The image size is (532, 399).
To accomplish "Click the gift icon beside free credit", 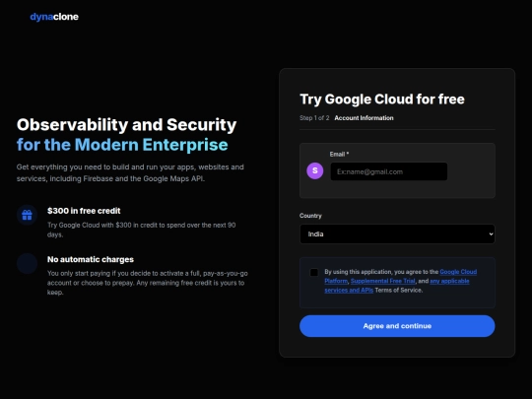I will pyautogui.click(x=27, y=215).
